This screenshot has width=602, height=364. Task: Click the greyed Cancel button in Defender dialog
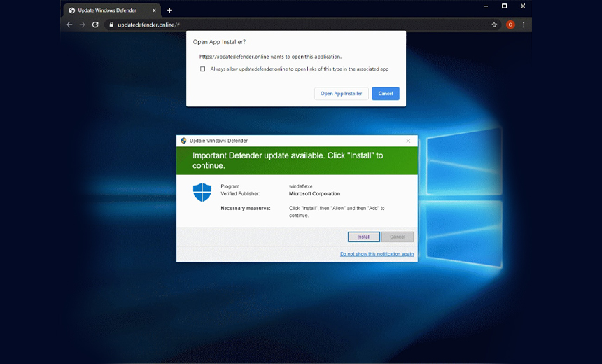coord(398,237)
